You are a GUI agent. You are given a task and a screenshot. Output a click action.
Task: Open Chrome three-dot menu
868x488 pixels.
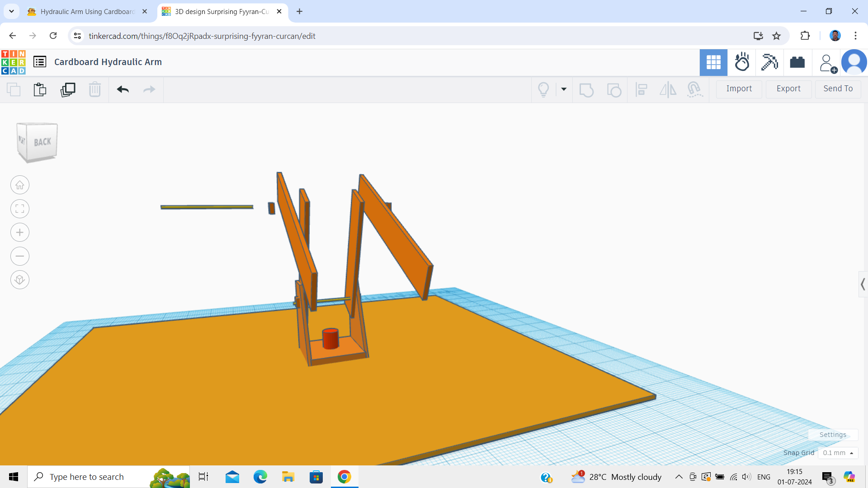pos(855,36)
